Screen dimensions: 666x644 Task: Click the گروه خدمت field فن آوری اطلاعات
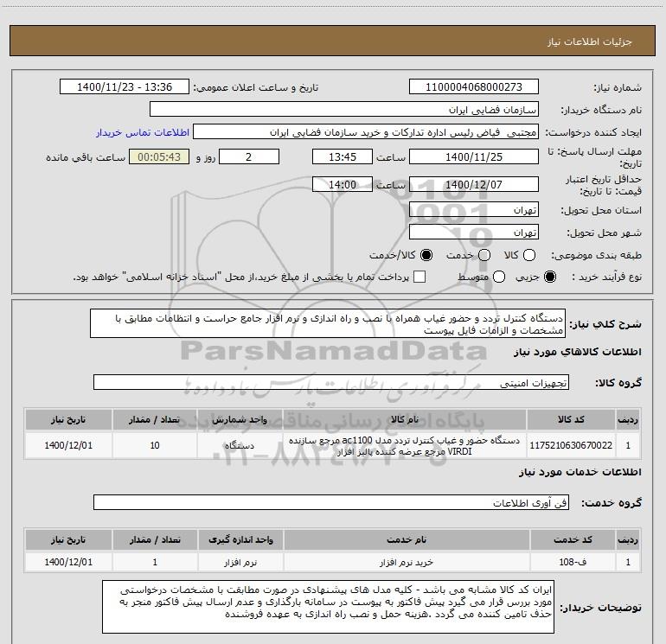coord(331,502)
